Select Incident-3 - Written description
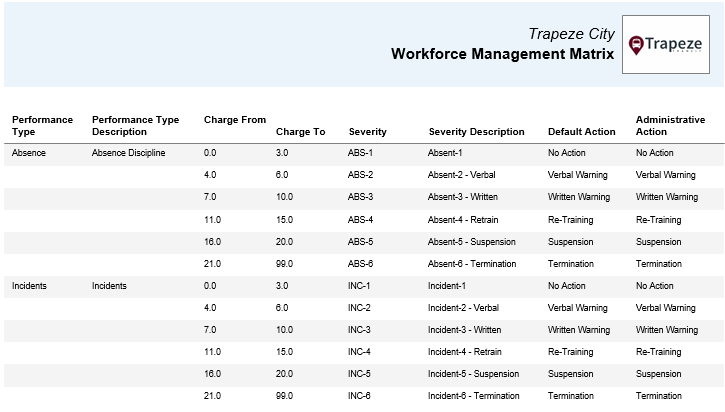This screenshot has height=412, width=725. tap(465, 330)
